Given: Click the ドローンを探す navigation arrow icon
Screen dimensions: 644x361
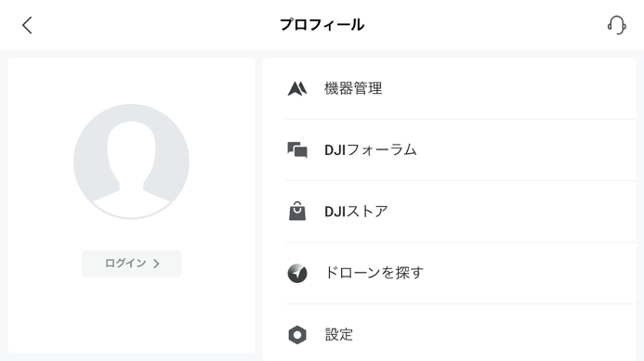Looking at the screenshot, I should pyautogui.click(x=297, y=273).
